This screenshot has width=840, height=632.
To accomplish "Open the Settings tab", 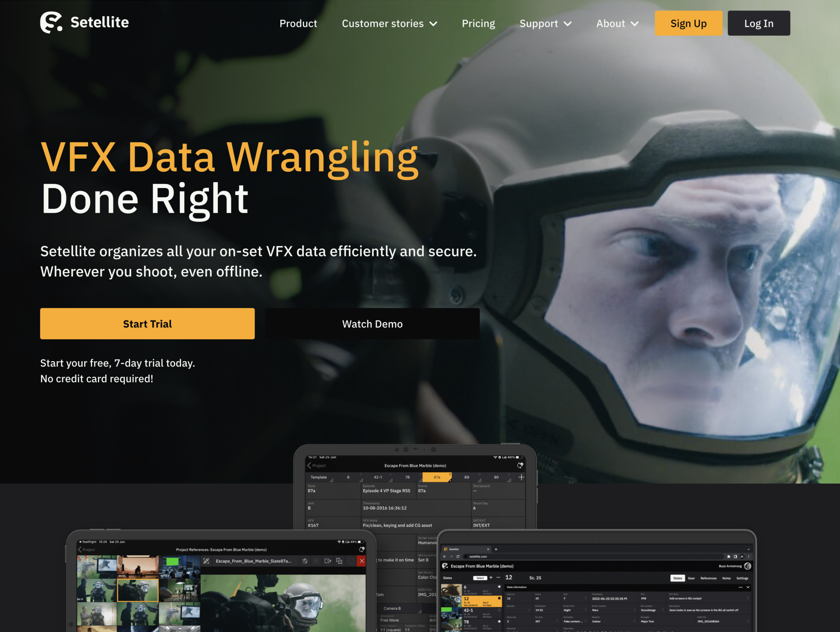I will (742, 578).
